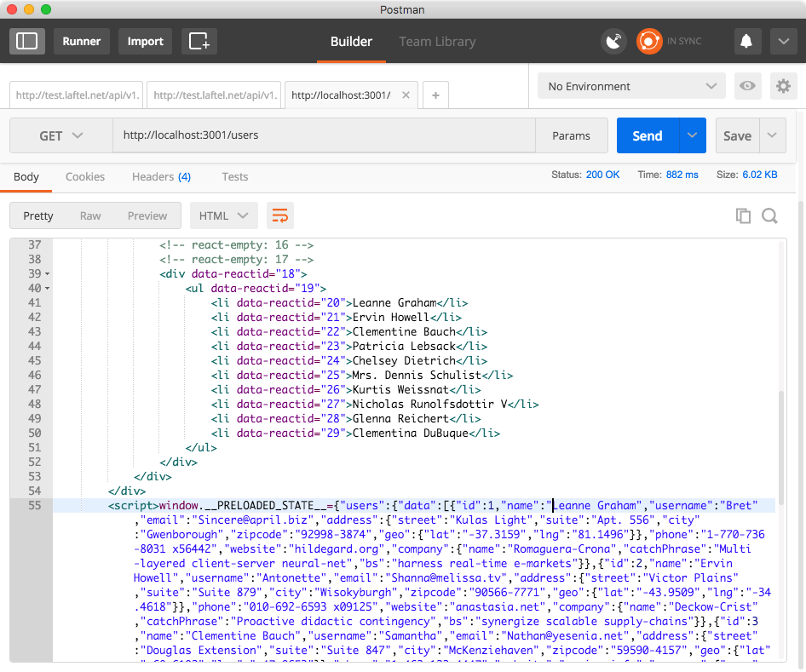
Task: Select the Raw view mode
Action: (90, 215)
